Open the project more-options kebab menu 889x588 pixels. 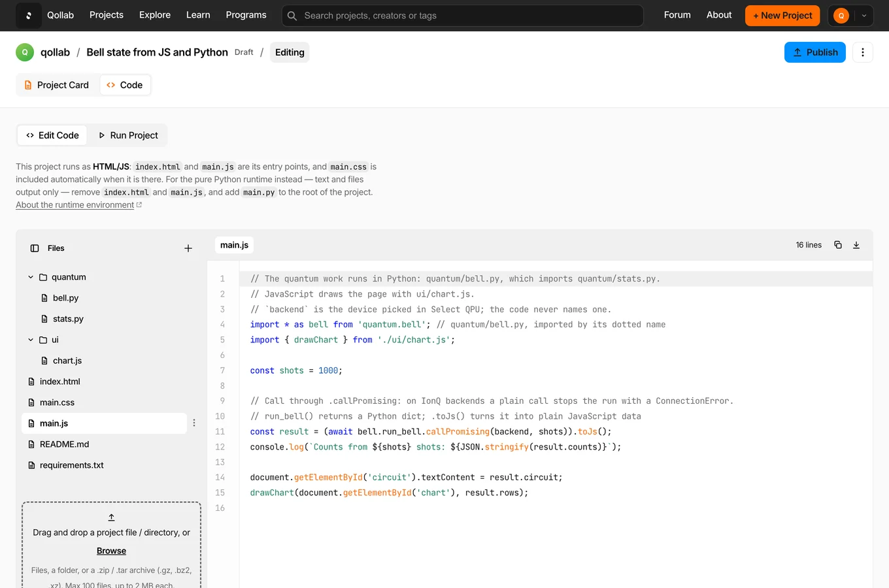[x=863, y=52]
